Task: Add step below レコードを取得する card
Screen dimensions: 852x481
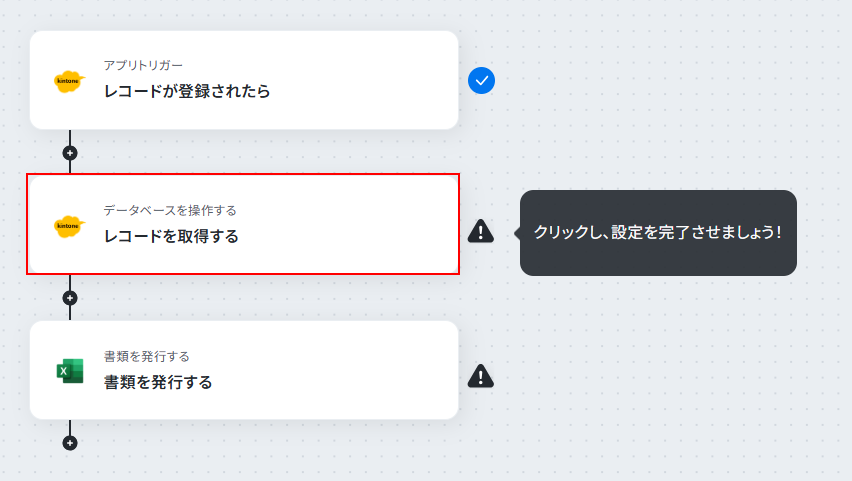Action: pyautogui.click(x=70, y=298)
